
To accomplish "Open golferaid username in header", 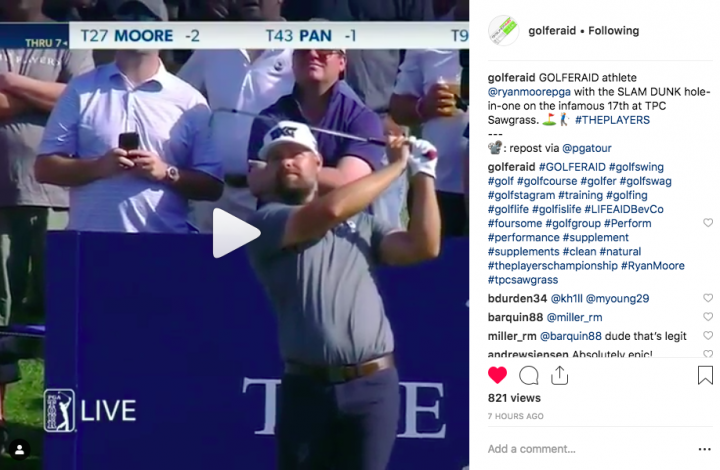I will pos(552,31).
